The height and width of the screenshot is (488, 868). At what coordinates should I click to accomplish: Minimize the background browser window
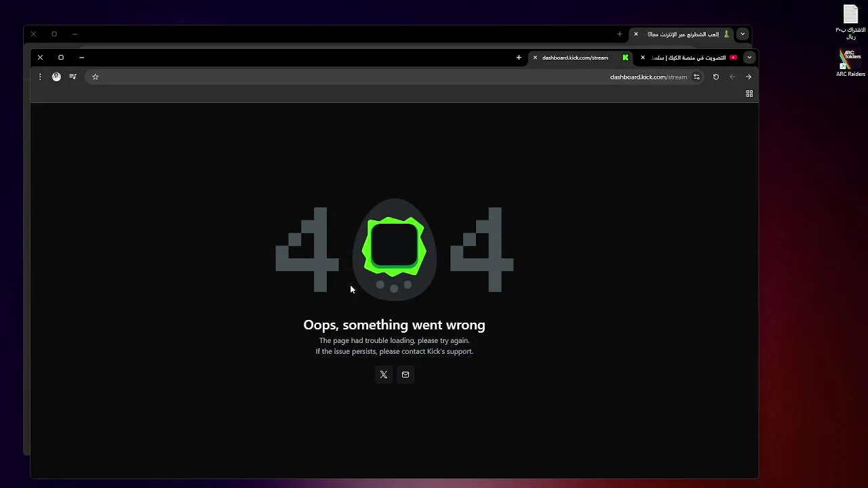(x=75, y=34)
